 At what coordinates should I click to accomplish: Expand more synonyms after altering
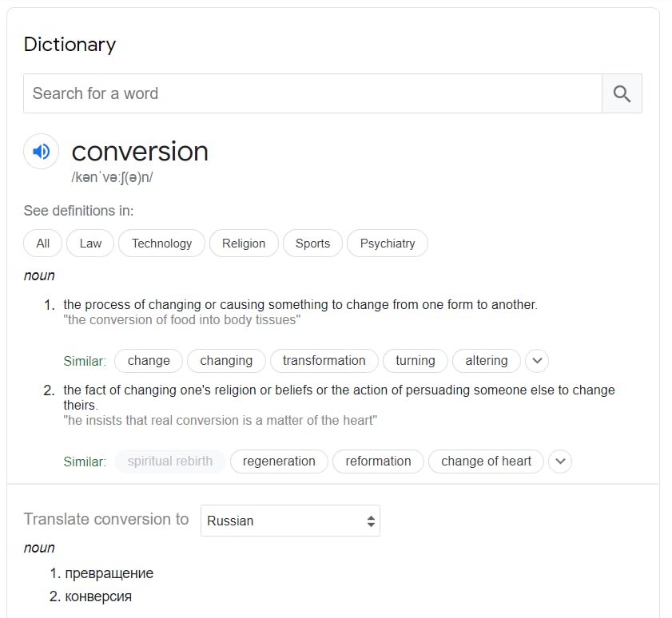click(537, 361)
